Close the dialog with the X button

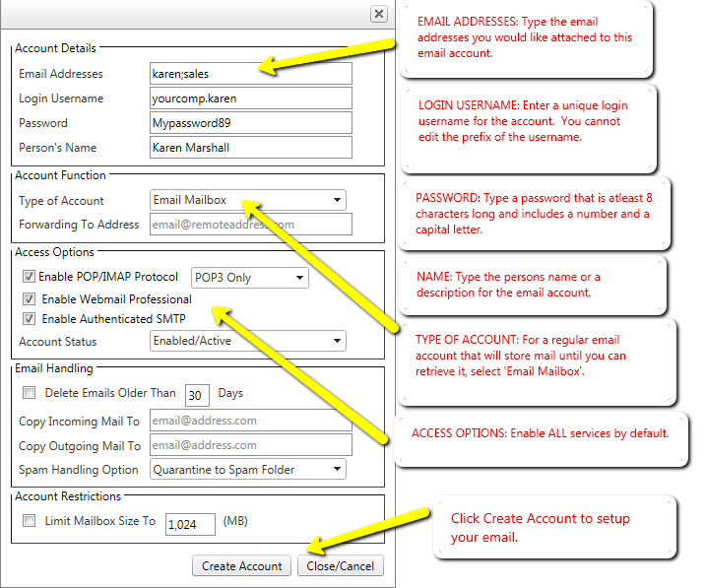point(378,14)
